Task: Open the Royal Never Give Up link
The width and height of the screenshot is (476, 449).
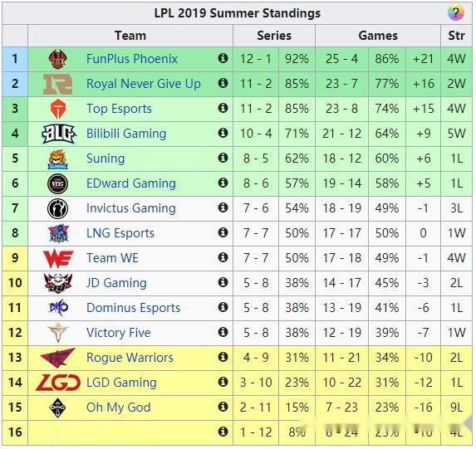Action: 143,84
